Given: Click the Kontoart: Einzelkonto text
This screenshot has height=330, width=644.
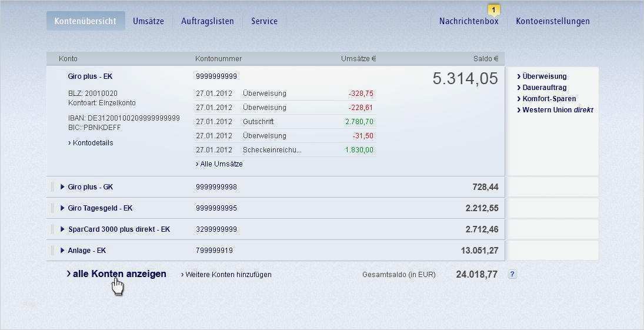Looking at the screenshot, I should pyautogui.click(x=102, y=103).
